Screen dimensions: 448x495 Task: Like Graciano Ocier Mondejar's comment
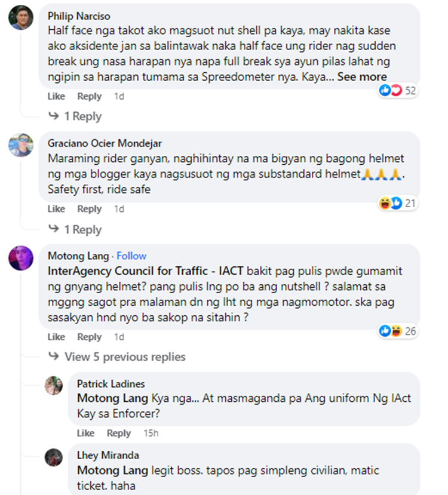tap(56, 209)
